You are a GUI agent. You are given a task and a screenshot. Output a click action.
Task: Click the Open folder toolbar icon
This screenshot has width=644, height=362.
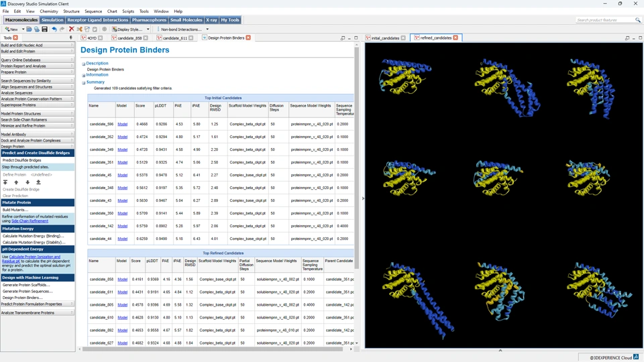[29, 29]
